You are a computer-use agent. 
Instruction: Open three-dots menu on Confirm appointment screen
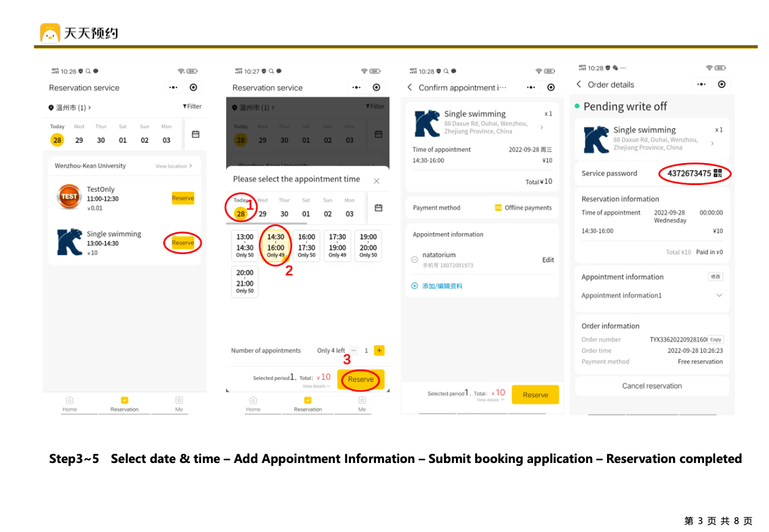click(532, 87)
